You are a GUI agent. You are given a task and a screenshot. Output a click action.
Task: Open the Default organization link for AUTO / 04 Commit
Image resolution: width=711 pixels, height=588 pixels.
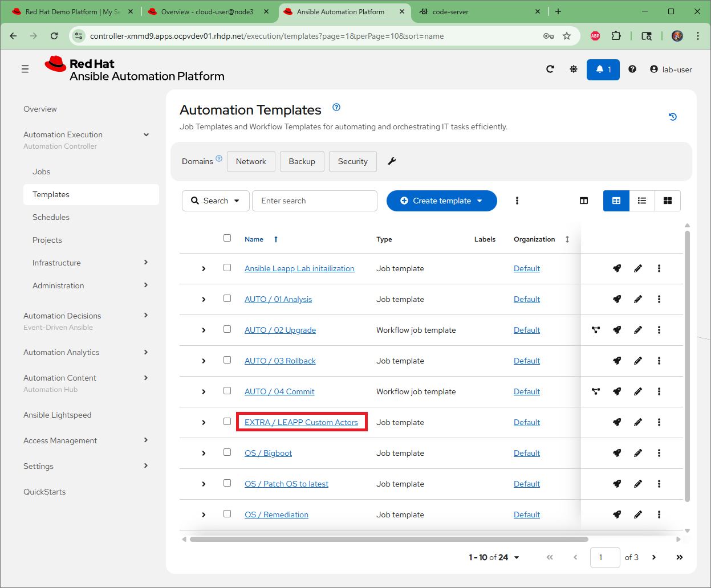[x=527, y=391]
